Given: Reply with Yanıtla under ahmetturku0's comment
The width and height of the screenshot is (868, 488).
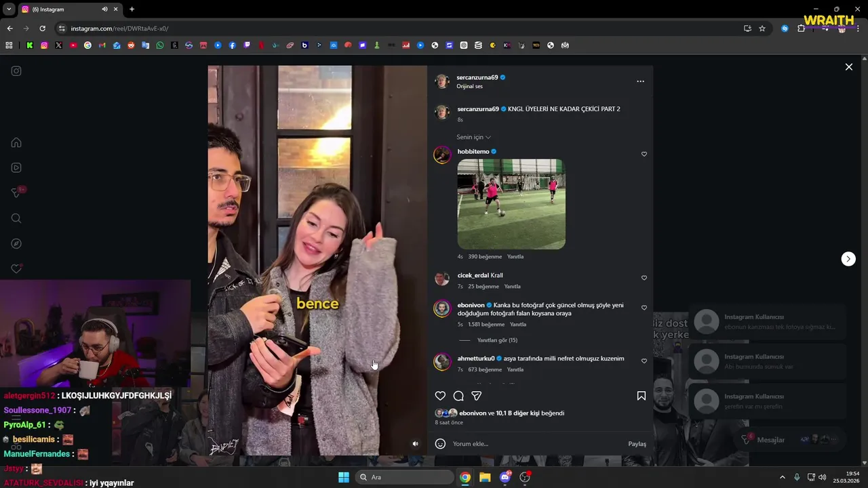Looking at the screenshot, I should [515, 370].
